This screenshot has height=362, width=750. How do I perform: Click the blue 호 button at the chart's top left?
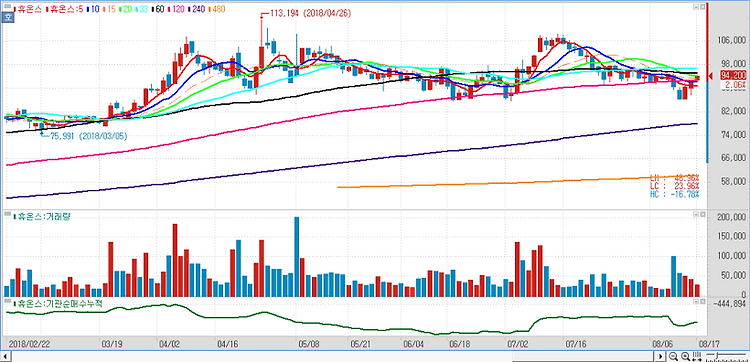8,18
